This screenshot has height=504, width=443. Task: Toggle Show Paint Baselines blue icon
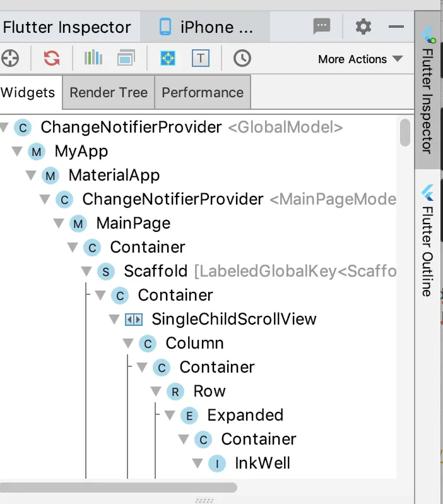pos(168,58)
